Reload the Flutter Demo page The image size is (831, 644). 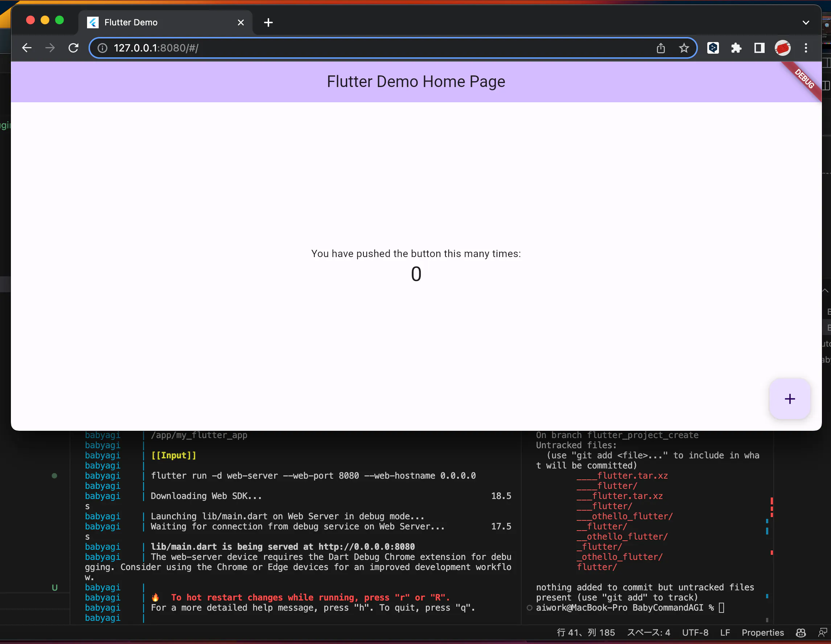tap(73, 48)
